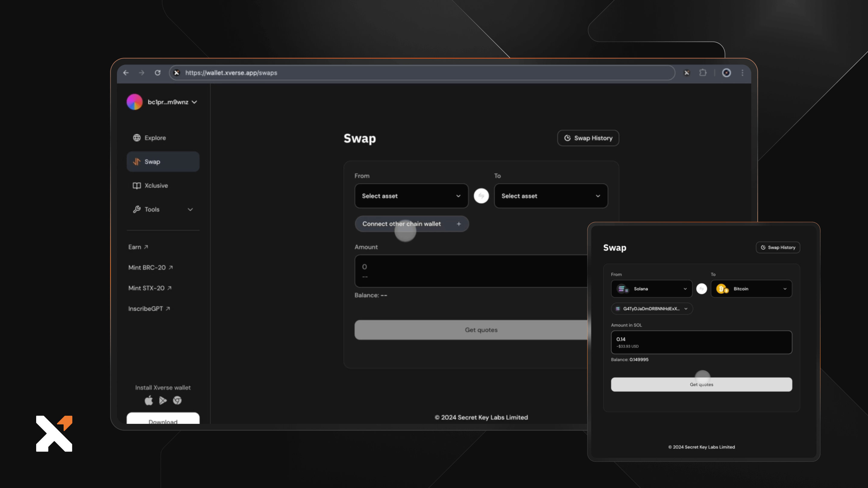This screenshot has width=868, height=488.
Task: Go to Explore in the sidebar
Action: click(163, 138)
